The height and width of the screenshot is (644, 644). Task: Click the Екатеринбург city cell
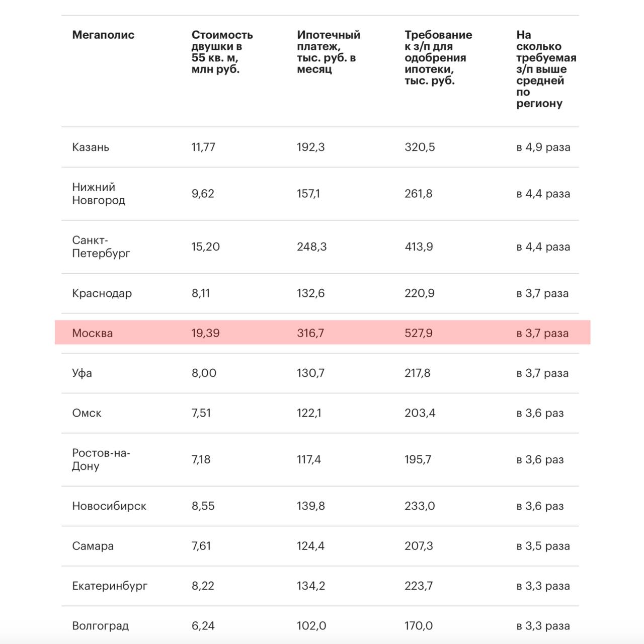pos(110,586)
